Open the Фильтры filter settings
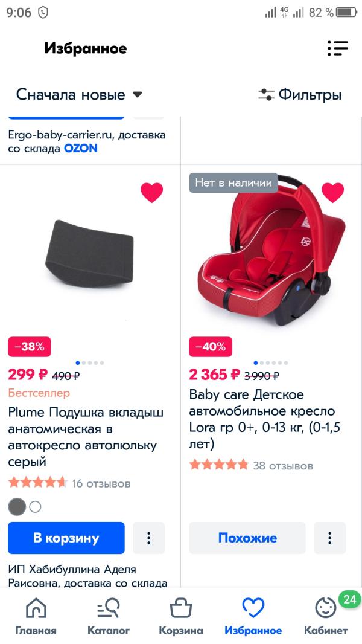Image resolution: width=362 pixels, height=644 pixels. click(x=300, y=95)
